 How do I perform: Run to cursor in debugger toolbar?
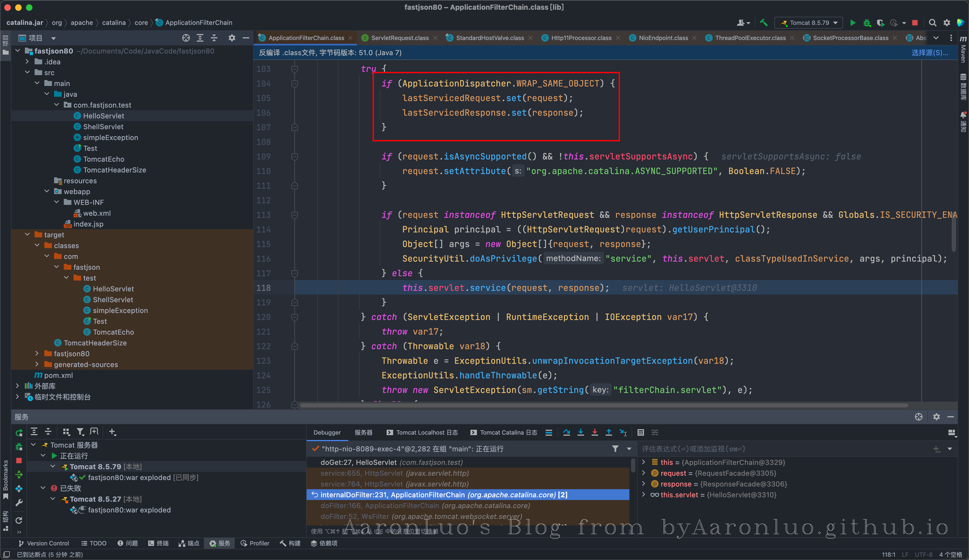tap(623, 432)
